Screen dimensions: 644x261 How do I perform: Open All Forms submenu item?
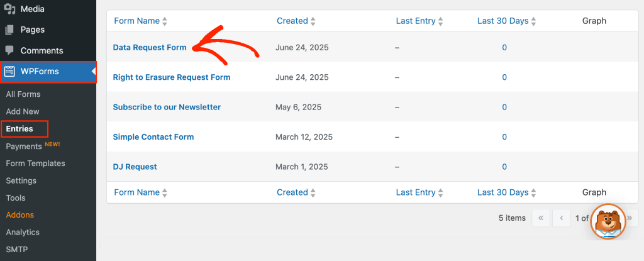[23, 94]
